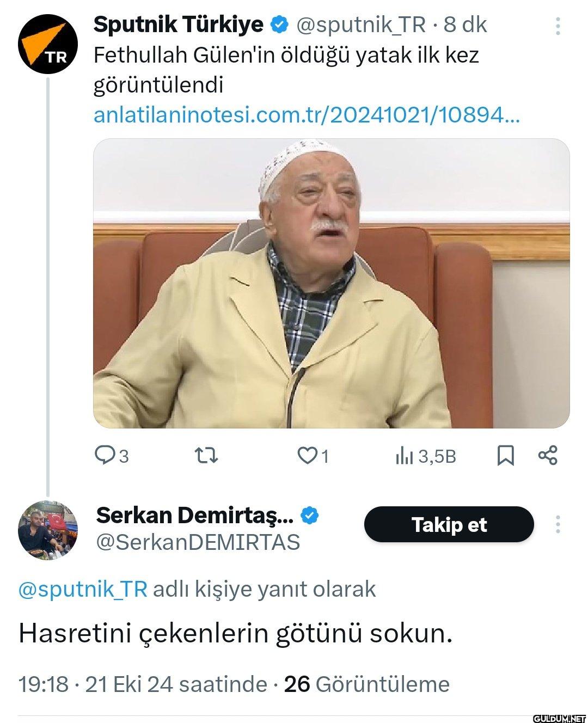This screenshot has height=723, width=588.
Task: Click the 26 Görüntüleme view count
Action: [x=367, y=684]
